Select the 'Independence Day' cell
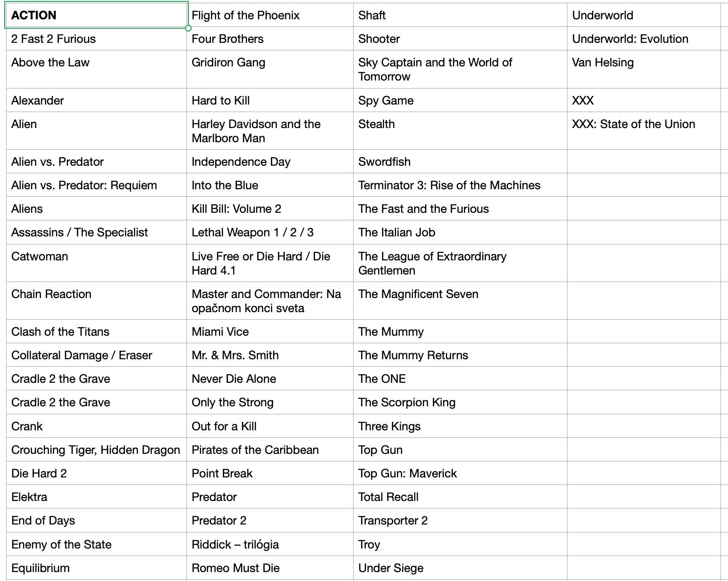This screenshot has height=581, width=728. [269, 161]
